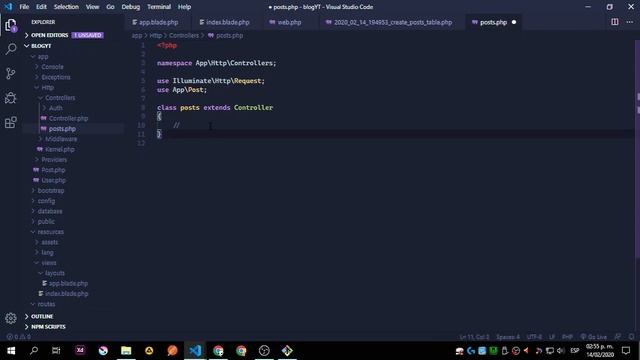Open the Windows Start menu

click(11, 351)
